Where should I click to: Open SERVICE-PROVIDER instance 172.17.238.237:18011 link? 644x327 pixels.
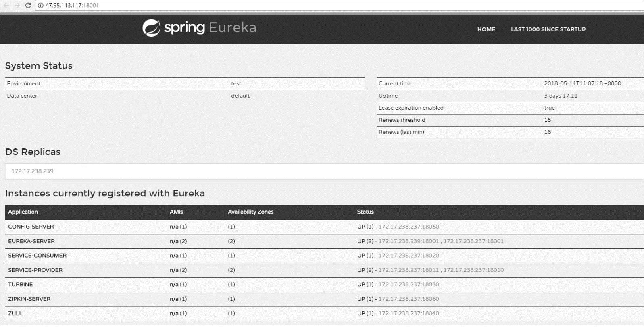pyautogui.click(x=408, y=270)
